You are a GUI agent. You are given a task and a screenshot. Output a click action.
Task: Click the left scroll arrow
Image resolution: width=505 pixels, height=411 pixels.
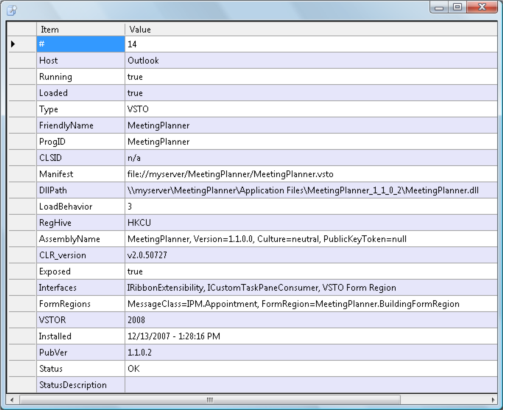click(x=12, y=399)
